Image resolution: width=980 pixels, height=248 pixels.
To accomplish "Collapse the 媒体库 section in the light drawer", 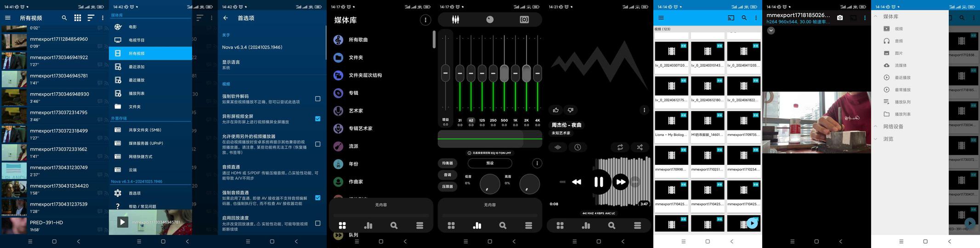I will pyautogui.click(x=875, y=17).
